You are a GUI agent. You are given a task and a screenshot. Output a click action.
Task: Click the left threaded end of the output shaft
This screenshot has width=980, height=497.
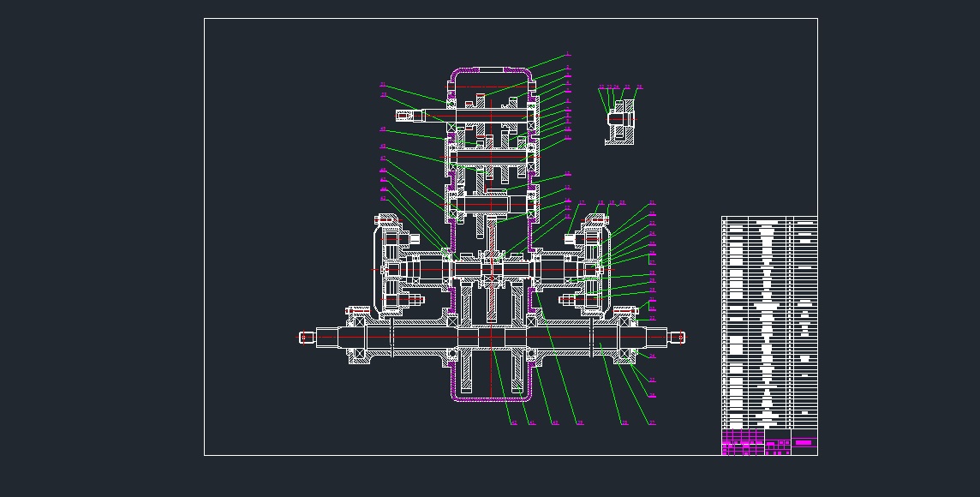coord(305,338)
